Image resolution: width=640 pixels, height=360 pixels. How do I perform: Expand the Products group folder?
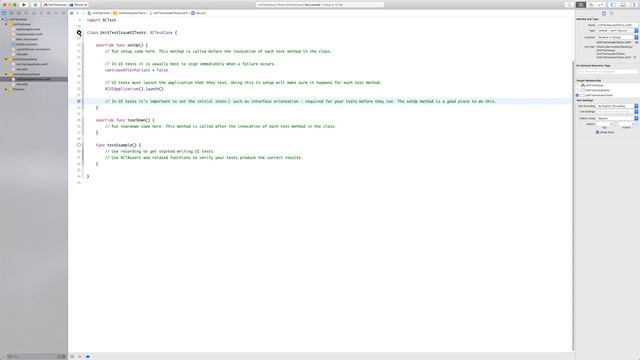6,89
